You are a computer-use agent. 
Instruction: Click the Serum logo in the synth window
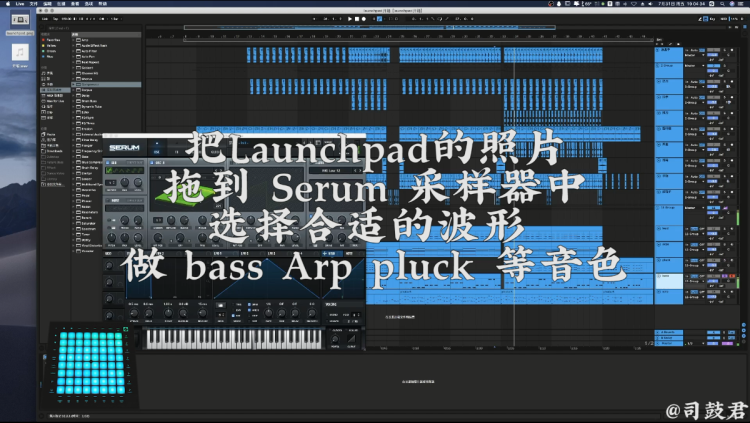123,147
